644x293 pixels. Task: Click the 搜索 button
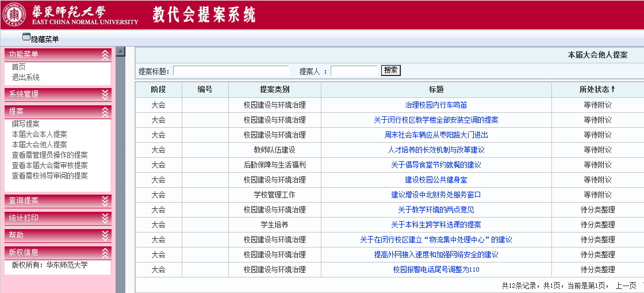(390, 70)
